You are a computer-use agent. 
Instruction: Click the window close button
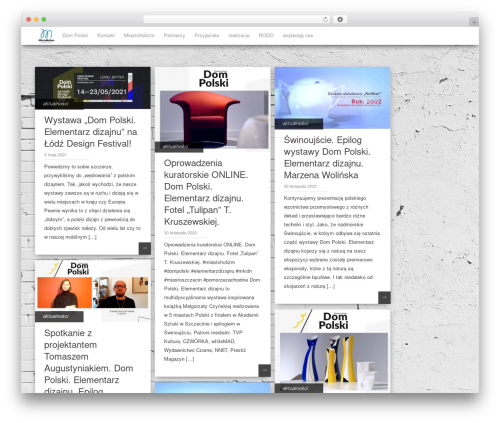click(29, 20)
